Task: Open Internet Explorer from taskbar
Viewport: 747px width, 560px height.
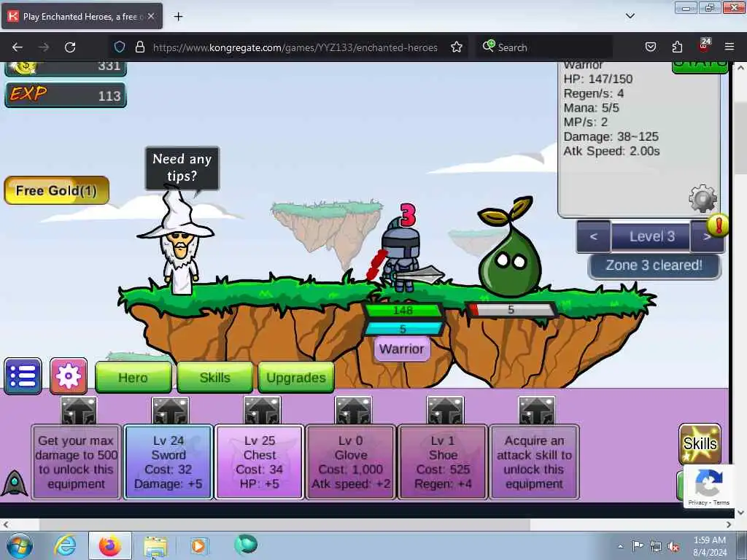Action: pos(65,545)
